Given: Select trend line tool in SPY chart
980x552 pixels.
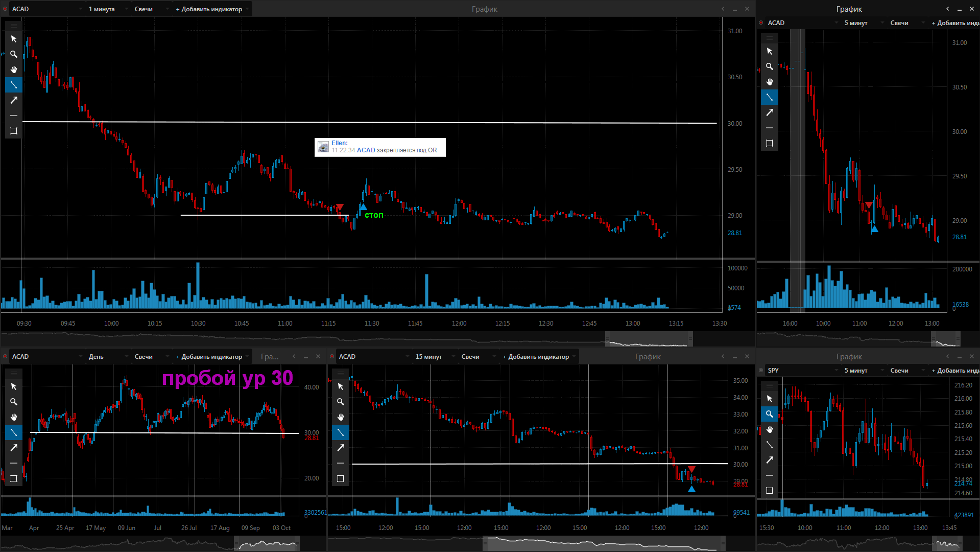Looking at the screenshot, I should tap(770, 445).
